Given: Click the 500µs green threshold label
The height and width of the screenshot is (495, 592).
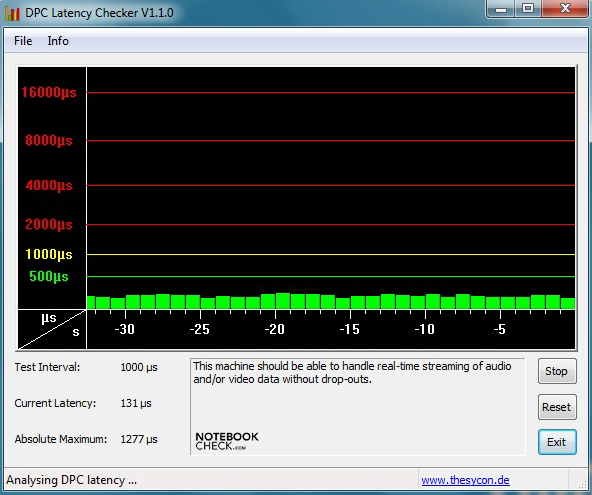Looking at the screenshot, I should 49,276.
